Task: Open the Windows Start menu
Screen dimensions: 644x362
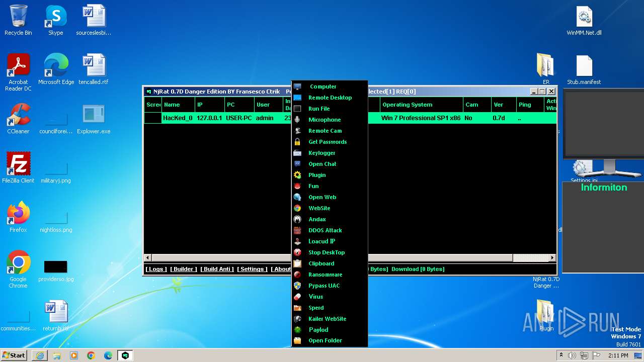Action: [14, 355]
